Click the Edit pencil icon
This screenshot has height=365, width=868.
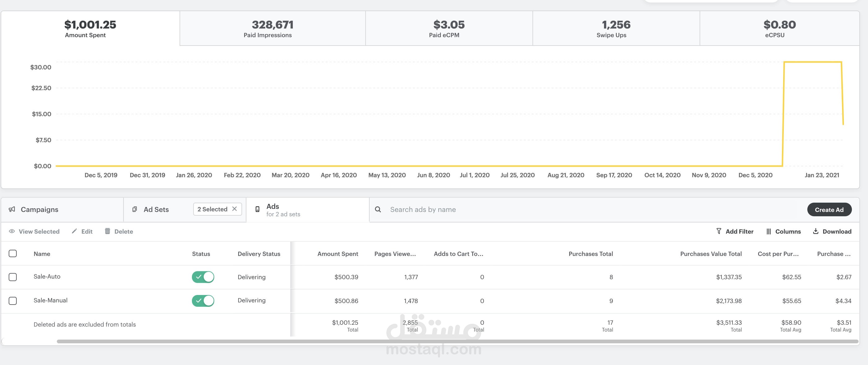tap(75, 231)
